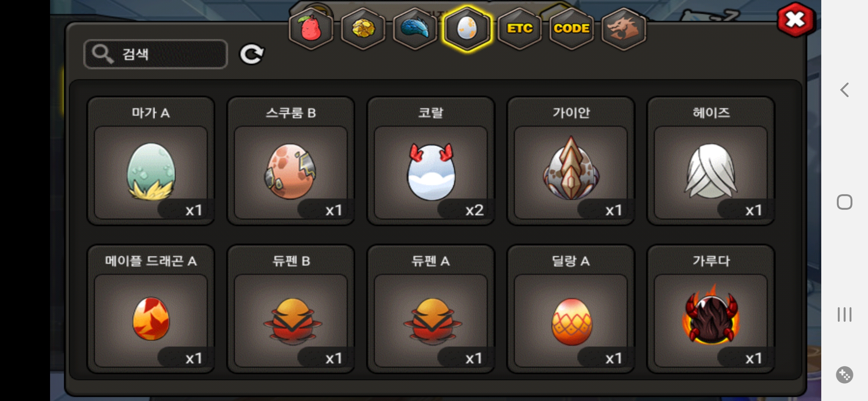Pick the 헤이즈 white wrapped egg
Screen dimensions: 868x401
[711, 161]
